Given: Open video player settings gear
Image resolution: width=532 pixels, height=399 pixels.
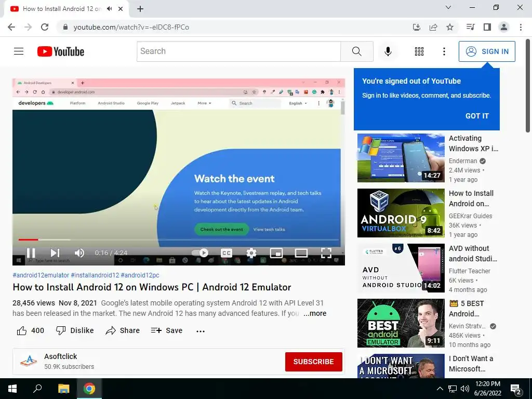Looking at the screenshot, I should click(x=251, y=253).
